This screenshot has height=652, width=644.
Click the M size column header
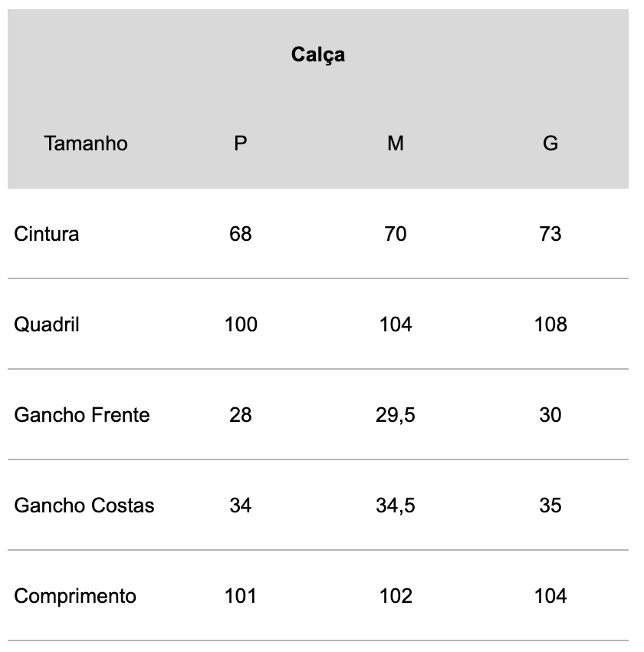click(396, 143)
